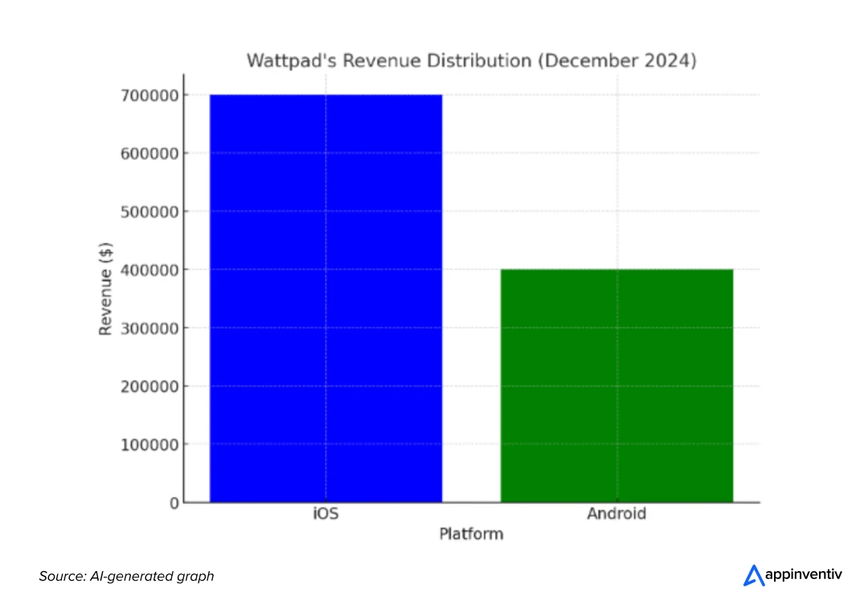Click the blue iOS revenue bar
Viewport: 868px width, 608px height.
(x=325, y=298)
